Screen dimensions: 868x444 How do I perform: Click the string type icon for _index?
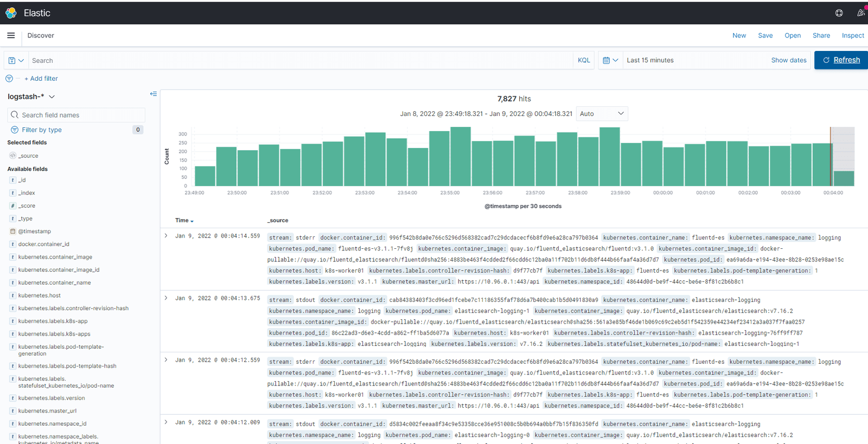[x=12, y=193]
